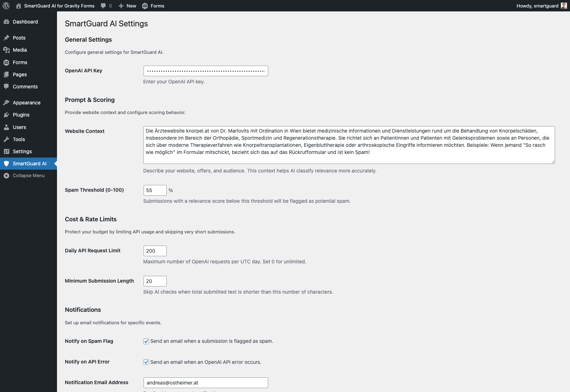Image resolution: width=570 pixels, height=392 pixels.
Task: Open Comments in the sidebar
Action: [x=28, y=87]
